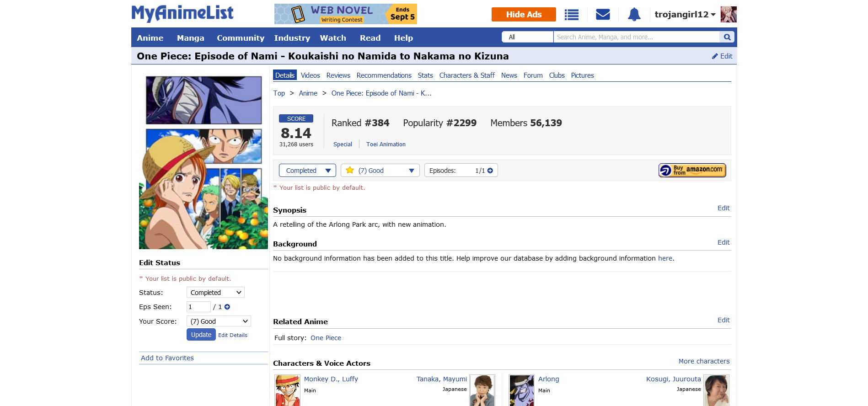Open the Kosugi, Juurouta voice actor link
This screenshot has height=406, width=868.
(674, 379)
